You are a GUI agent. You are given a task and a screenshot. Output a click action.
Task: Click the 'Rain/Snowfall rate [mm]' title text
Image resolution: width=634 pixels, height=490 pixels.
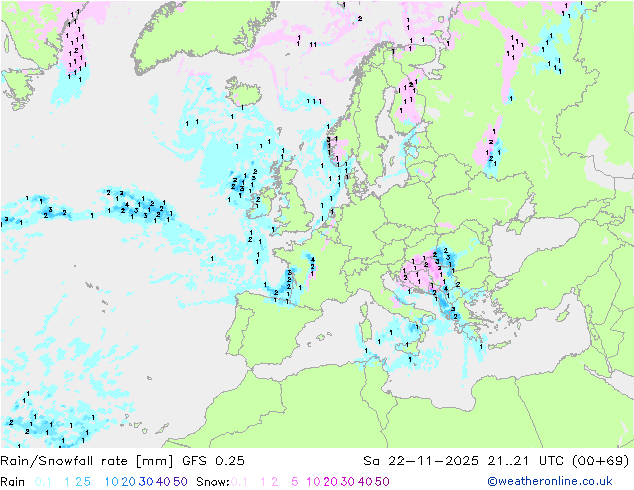(87, 461)
